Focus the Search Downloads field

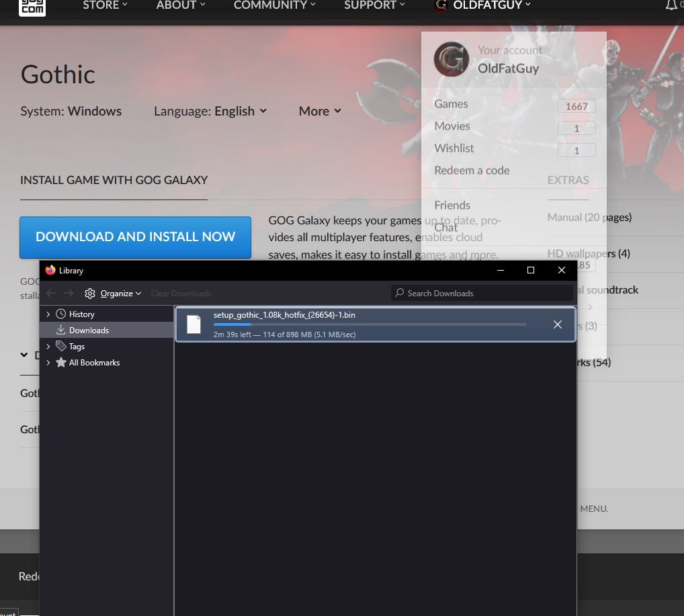point(482,293)
